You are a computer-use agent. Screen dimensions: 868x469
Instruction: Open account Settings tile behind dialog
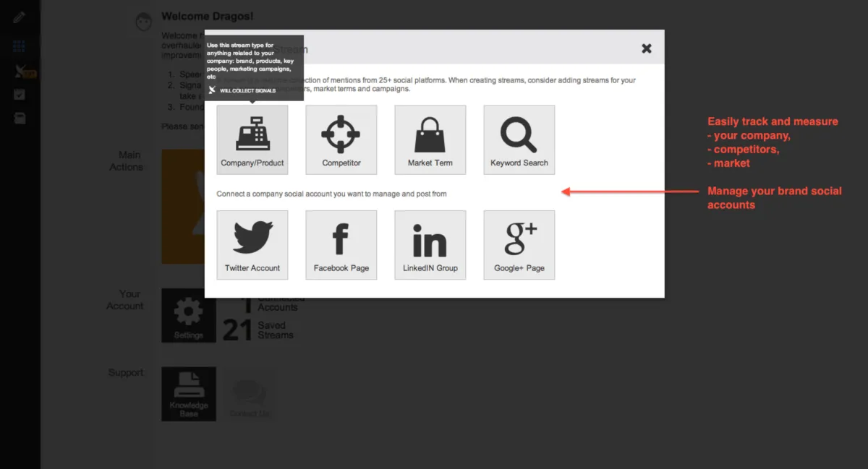tap(188, 316)
